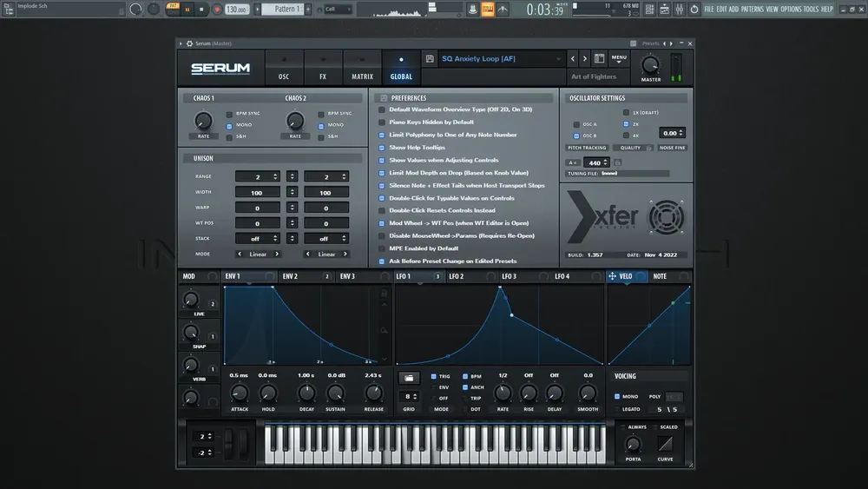Toggle the MPE Enabled by Default checkbox

tap(382, 248)
